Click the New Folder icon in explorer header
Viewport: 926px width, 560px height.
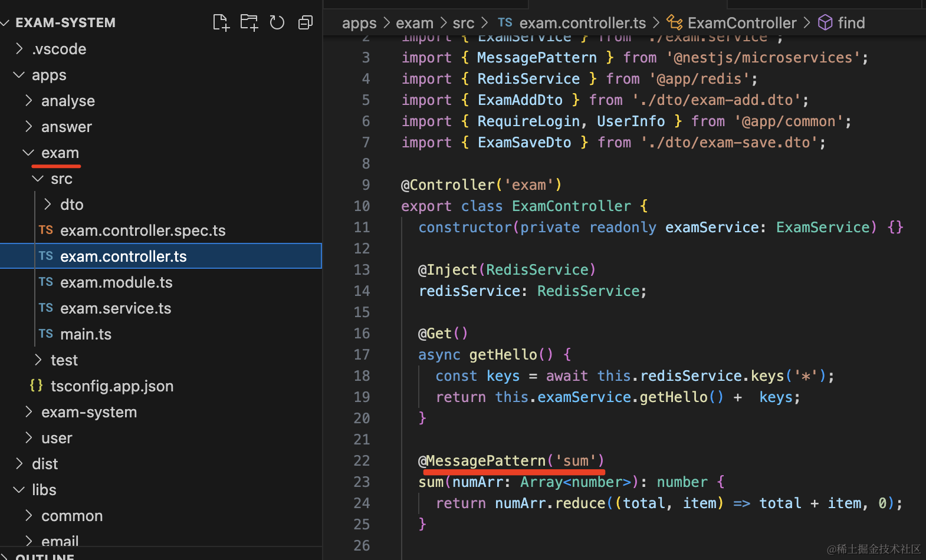tap(249, 23)
